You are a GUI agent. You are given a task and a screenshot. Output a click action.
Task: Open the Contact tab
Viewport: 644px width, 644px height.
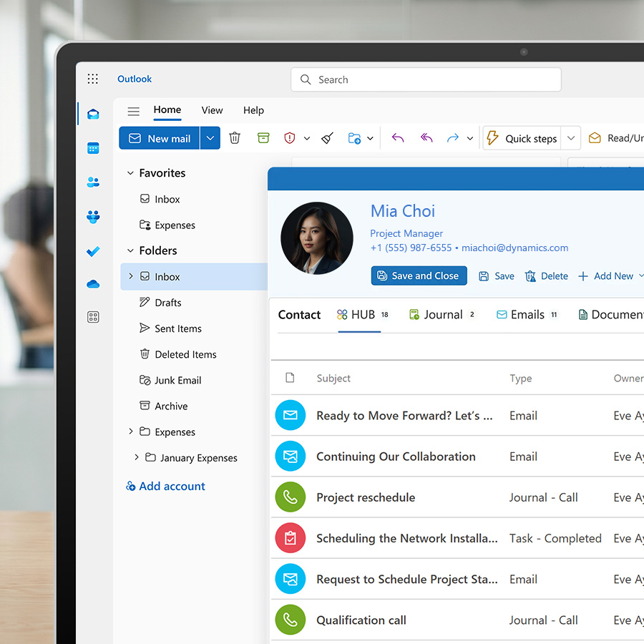click(299, 315)
